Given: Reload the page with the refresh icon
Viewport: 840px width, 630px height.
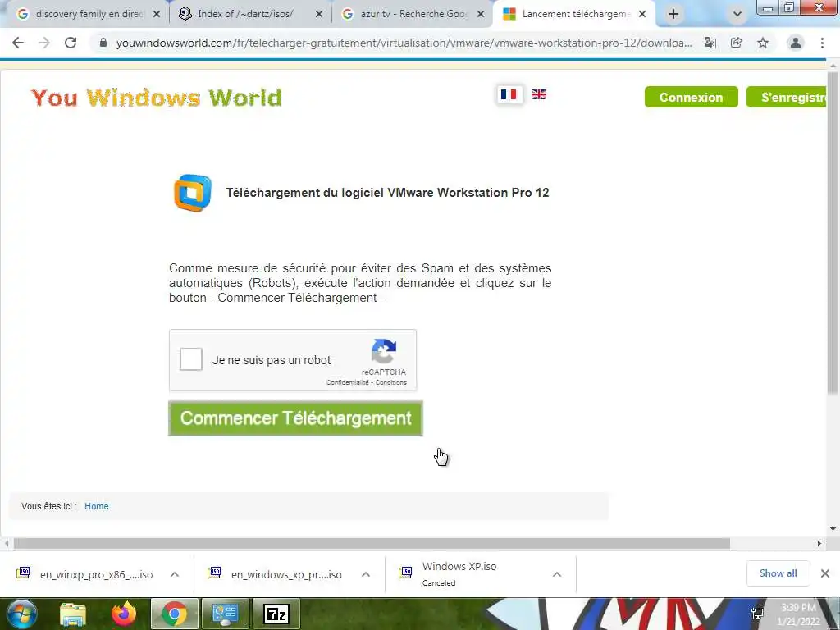Looking at the screenshot, I should [x=71, y=43].
